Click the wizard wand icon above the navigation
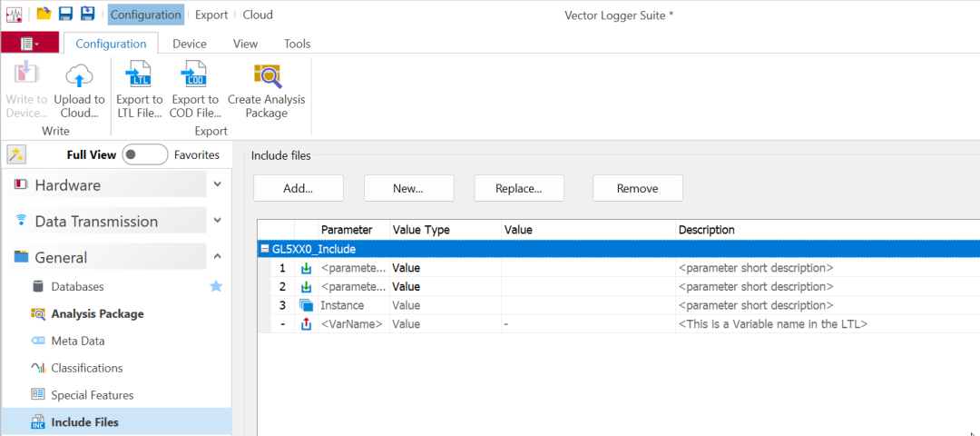Image resolution: width=980 pixels, height=436 pixels. pos(16,154)
